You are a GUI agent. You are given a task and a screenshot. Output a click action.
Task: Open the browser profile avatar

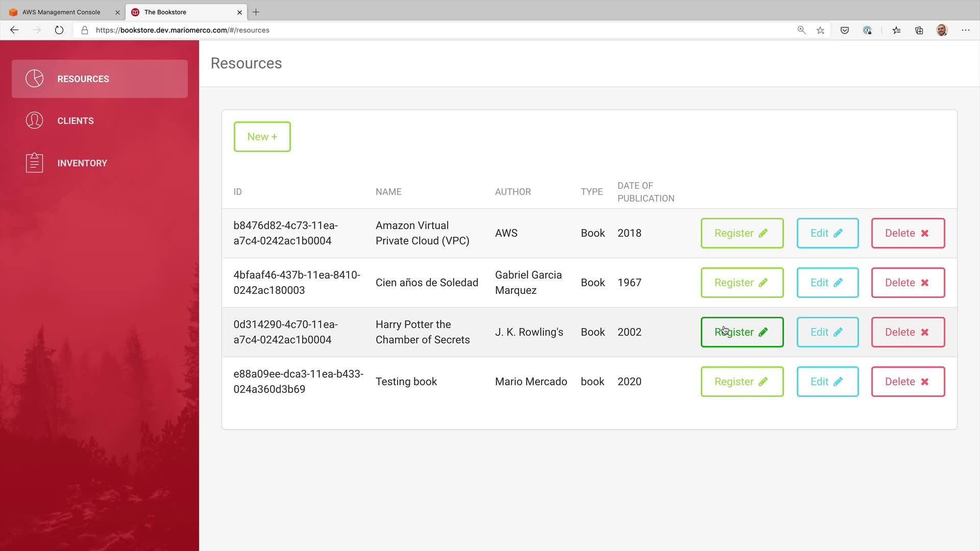tap(942, 30)
